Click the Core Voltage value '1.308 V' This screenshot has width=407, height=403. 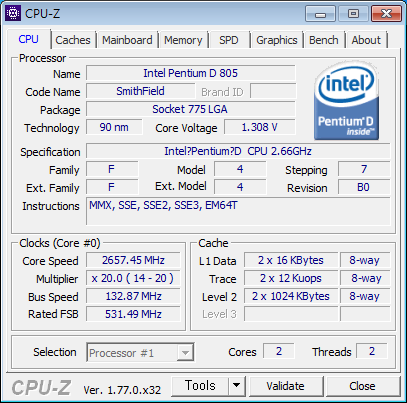[x=260, y=127]
